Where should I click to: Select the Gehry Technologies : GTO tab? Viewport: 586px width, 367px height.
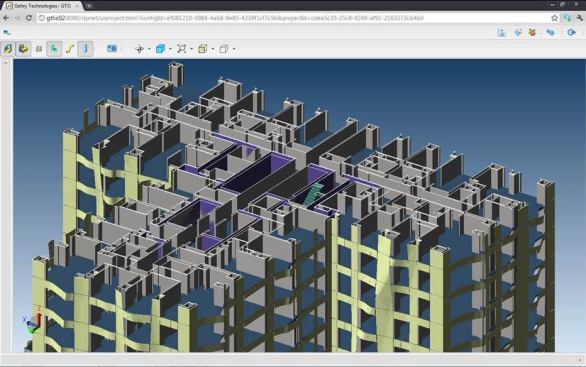(x=42, y=6)
